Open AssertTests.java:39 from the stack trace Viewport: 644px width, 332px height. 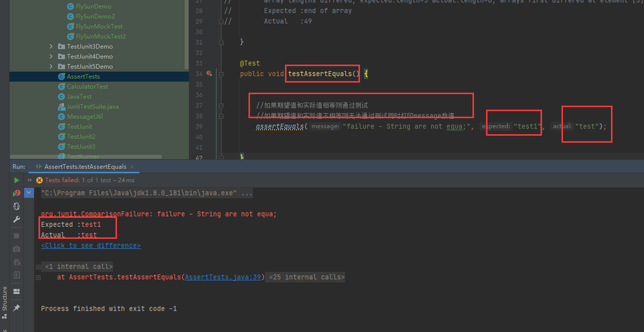tap(222, 277)
